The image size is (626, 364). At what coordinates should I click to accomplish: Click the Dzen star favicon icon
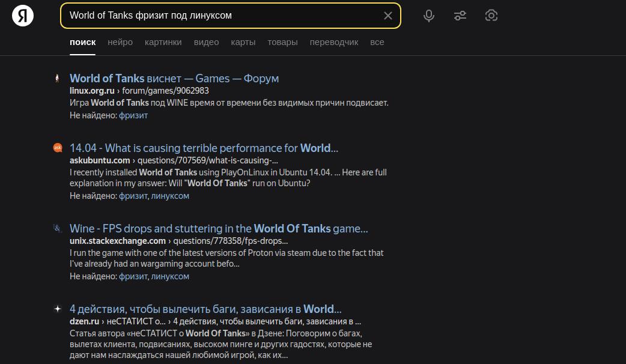point(58,309)
